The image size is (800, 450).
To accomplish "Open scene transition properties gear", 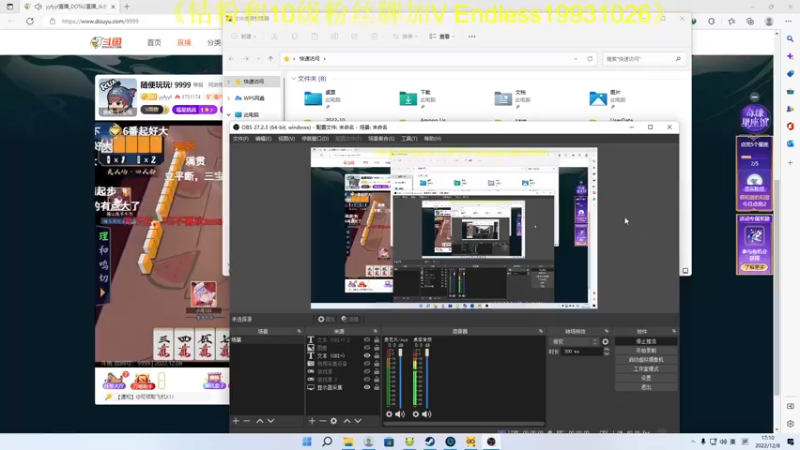I will click(606, 342).
